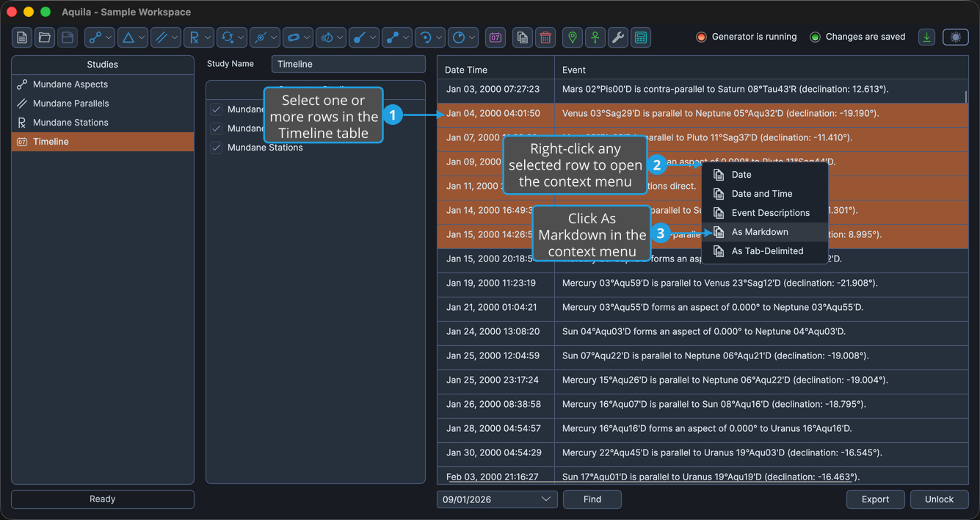The image size is (980, 520).
Task: Select the Jan 03, 2000 07:27:23 row
Action: point(703,90)
